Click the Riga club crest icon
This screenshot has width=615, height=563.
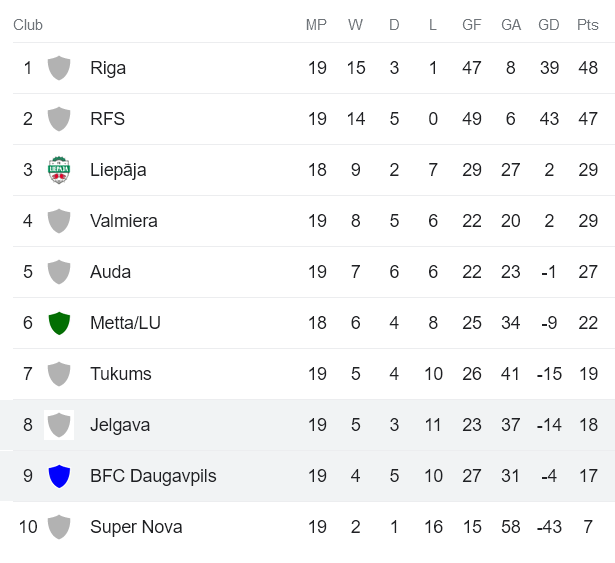click(59, 68)
